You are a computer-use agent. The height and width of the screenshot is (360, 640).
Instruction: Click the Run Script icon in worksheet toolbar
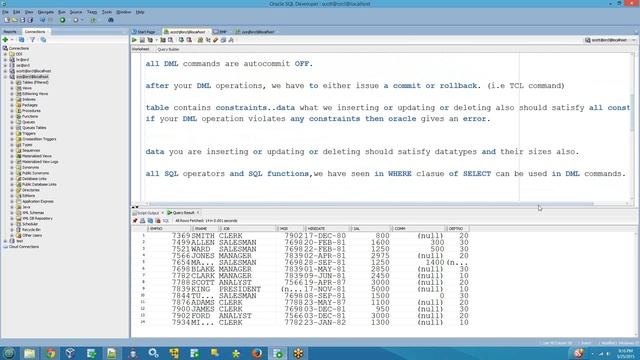tap(142, 40)
